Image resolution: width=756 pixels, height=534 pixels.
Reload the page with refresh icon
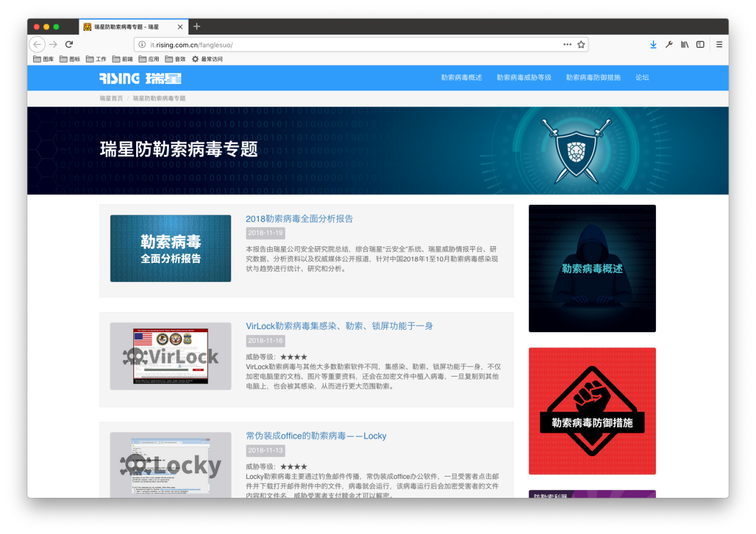click(69, 44)
